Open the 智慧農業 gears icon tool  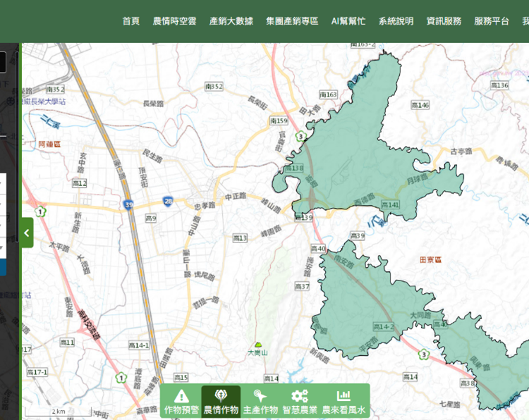coord(300,400)
